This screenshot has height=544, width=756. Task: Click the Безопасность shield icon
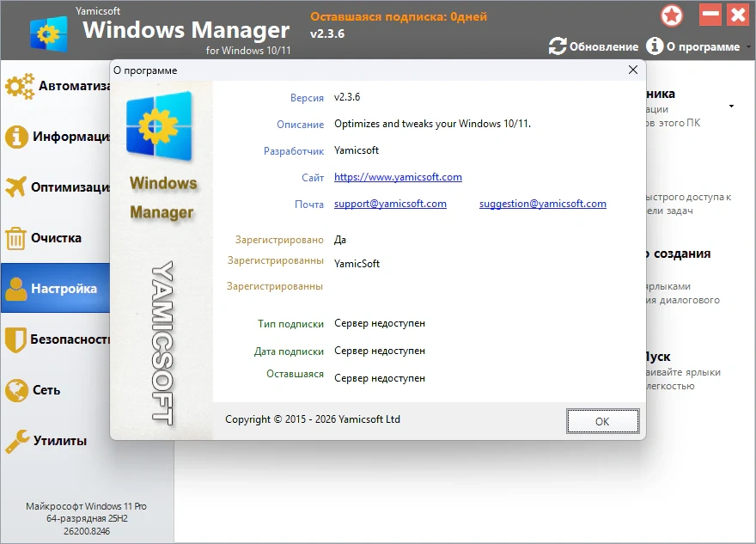point(15,339)
